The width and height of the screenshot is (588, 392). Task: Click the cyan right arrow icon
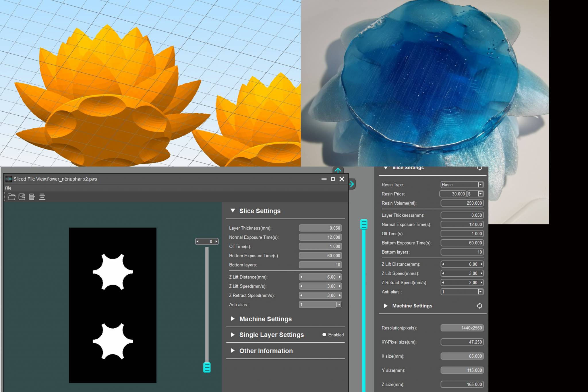352,184
